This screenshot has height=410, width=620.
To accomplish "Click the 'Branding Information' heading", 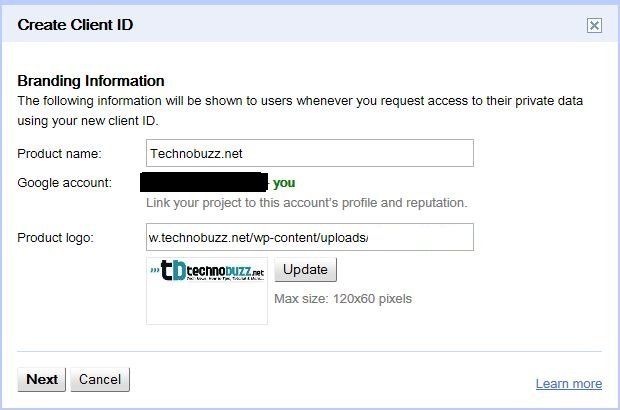I will pos(91,81).
